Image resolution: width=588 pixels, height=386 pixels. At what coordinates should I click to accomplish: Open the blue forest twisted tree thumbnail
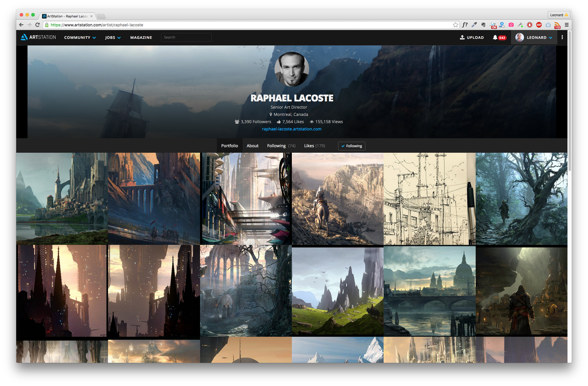click(521, 199)
